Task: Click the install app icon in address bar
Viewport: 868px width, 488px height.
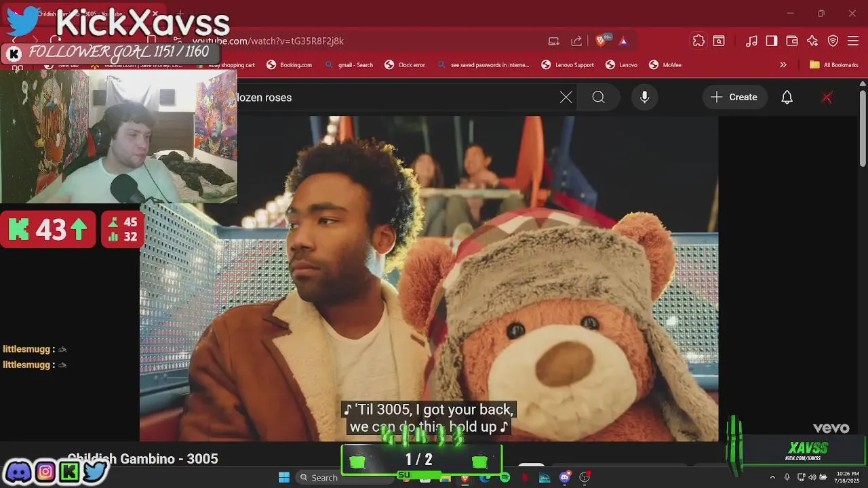Action: point(554,41)
